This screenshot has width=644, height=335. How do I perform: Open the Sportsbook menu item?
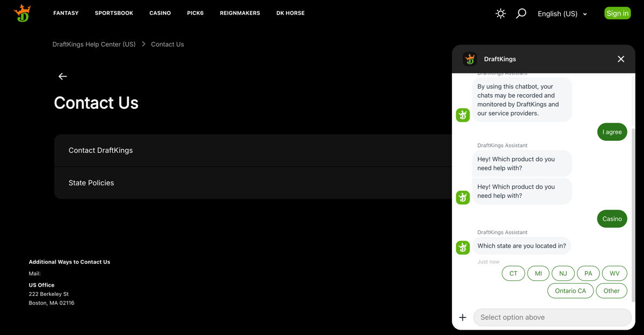114,13
